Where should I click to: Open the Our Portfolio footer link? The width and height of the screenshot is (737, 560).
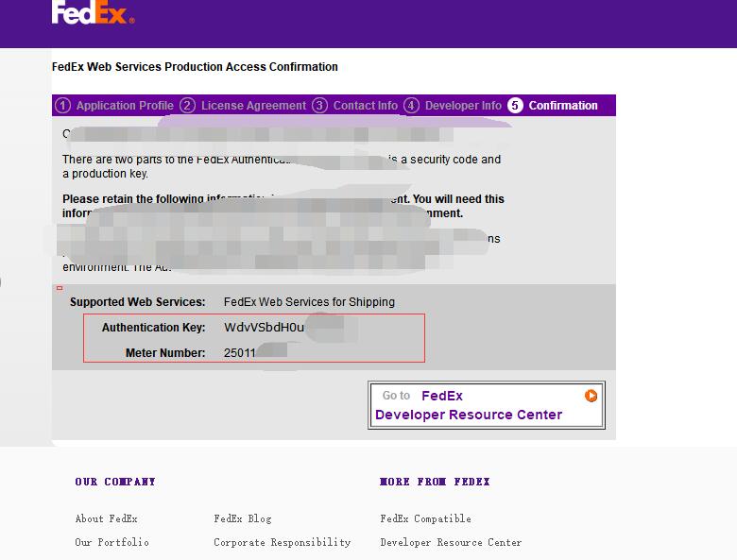click(112, 542)
